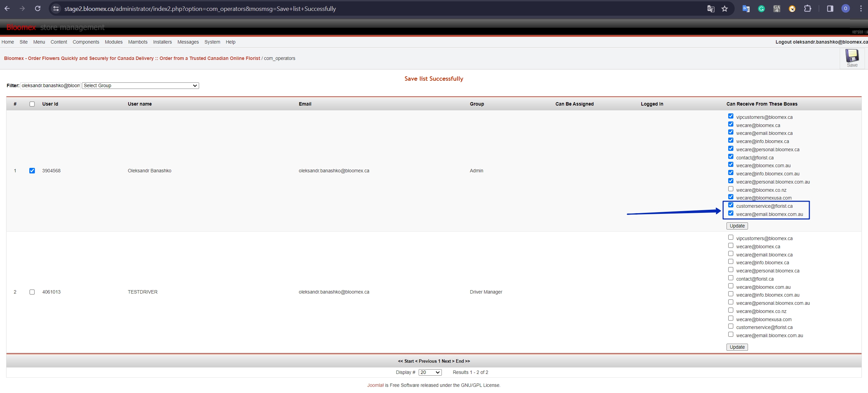Image resolution: width=868 pixels, height=393 pixels.
Task: Open the browser extensions puzzle icon
Action: click(x=808, y=9)
